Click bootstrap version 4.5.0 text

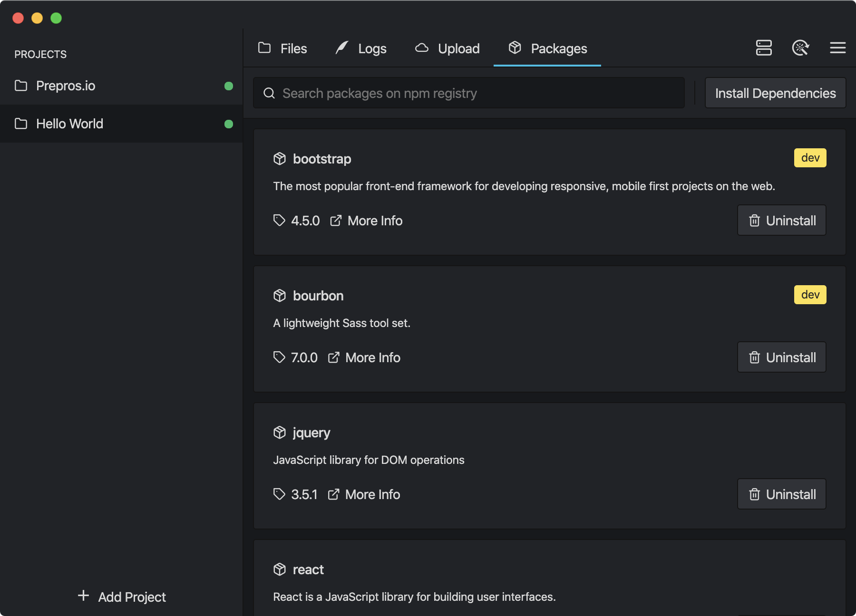(x=305, y=221)
